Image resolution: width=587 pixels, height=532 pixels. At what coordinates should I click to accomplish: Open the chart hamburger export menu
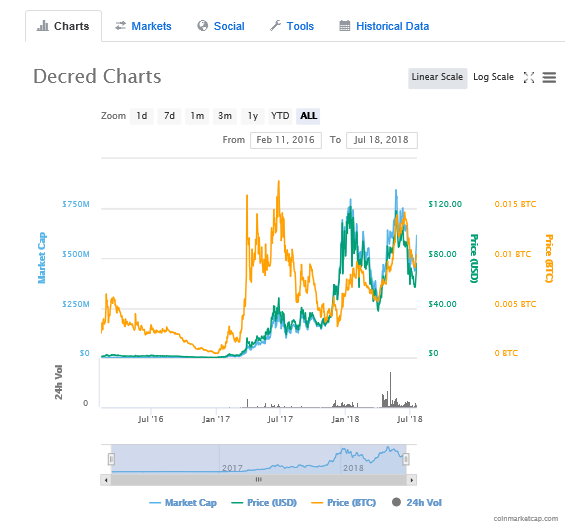(x=549, y=77)
